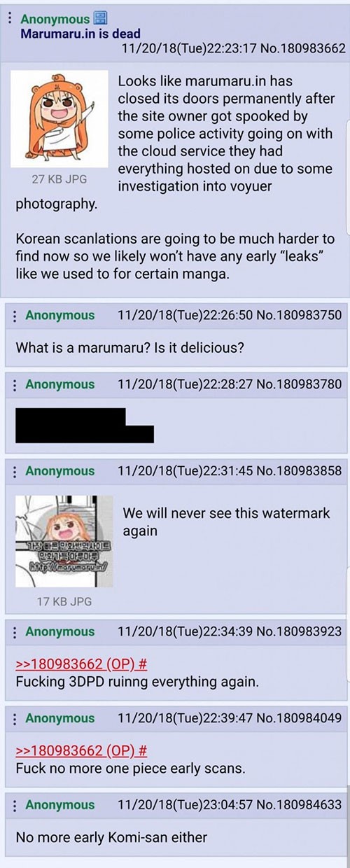Click post number No.180983923

coord(292,631)
